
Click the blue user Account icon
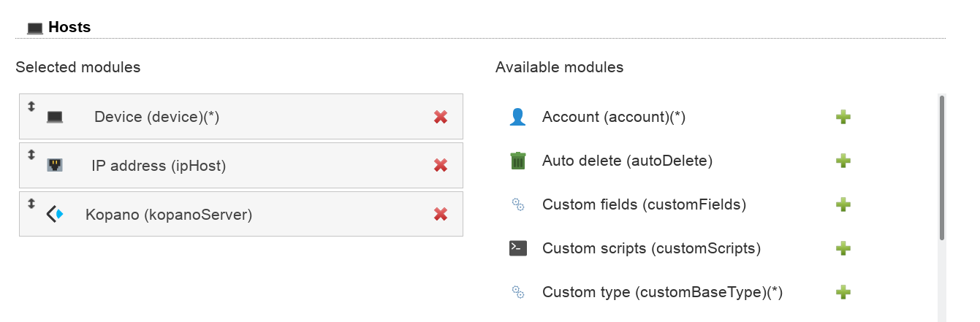pyautogui.click(x=517, y=117)
